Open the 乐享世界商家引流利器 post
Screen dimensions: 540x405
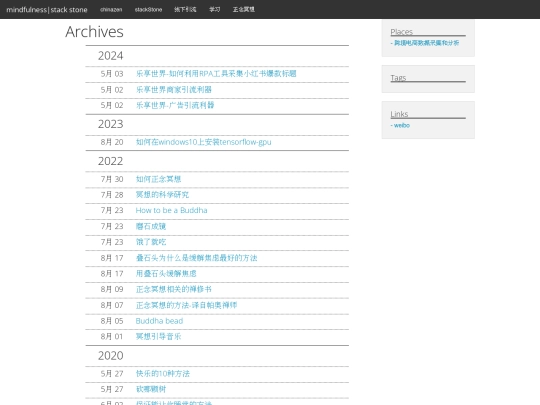click(174, 90)
